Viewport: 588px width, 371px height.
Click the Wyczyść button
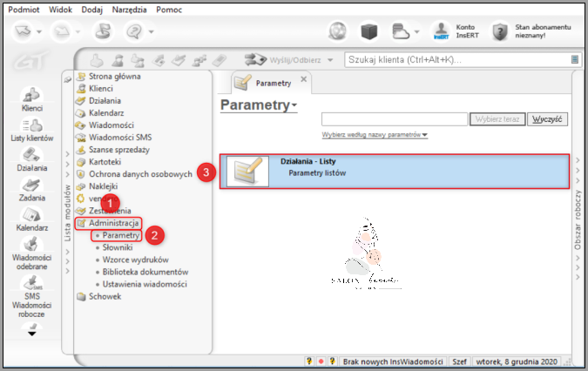point(548,119)
